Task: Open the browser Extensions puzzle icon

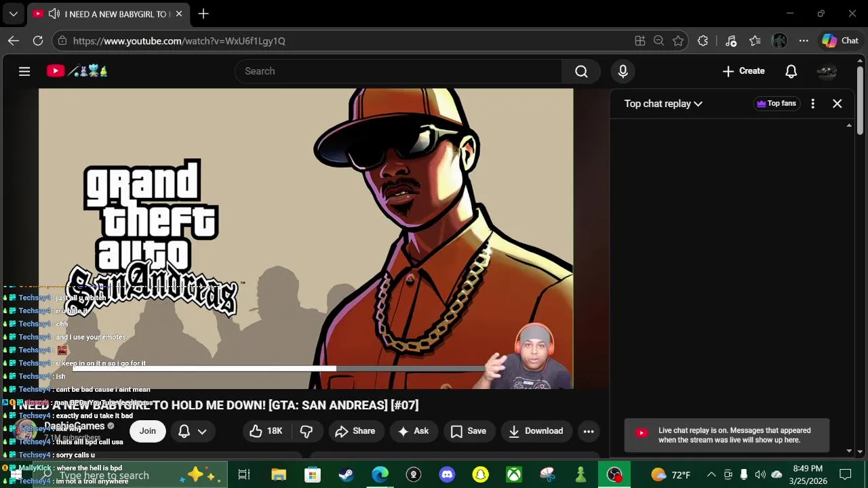Action: click(x=703, y=41)
